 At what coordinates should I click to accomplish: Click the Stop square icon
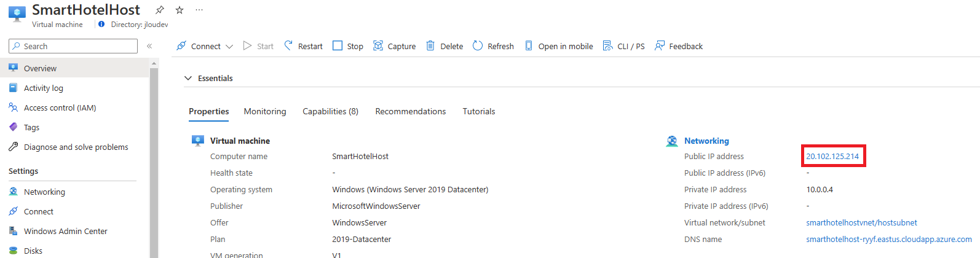(x=338, y=46)
